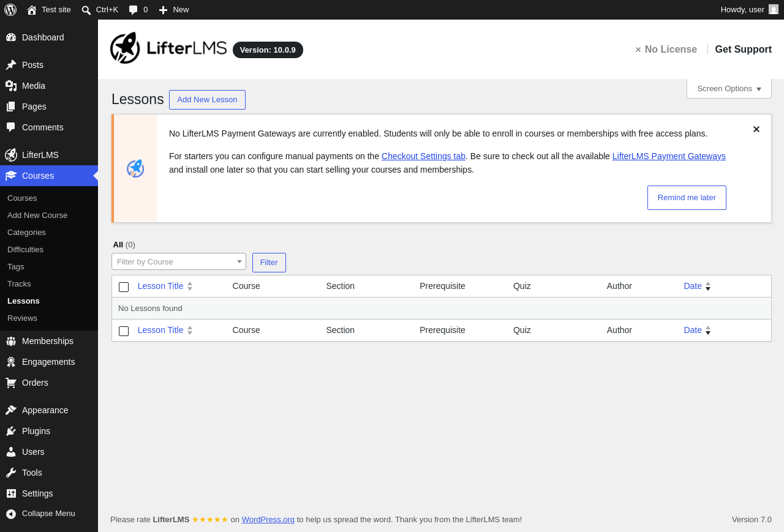This screenshot has width=784, height=532.
Task: Open the Courses submenu item
Action: [22, 198]
